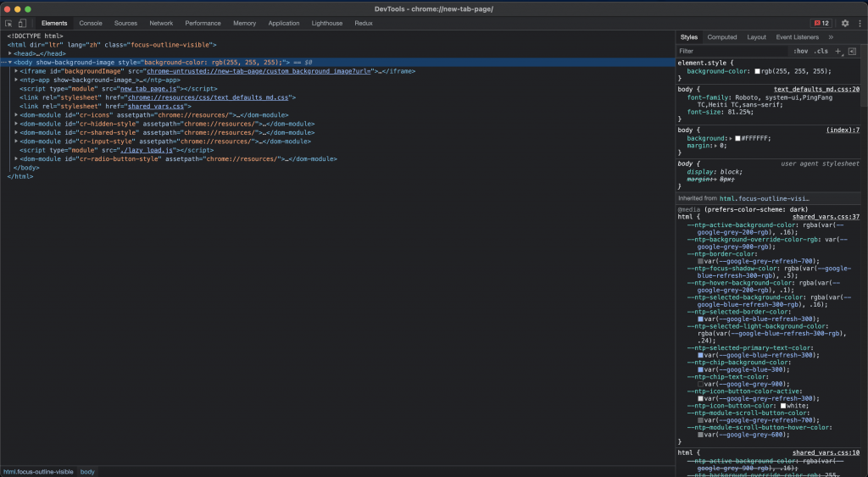
Task: Open shared_vars.css:10 source link
Action: [x=826, y=452]
